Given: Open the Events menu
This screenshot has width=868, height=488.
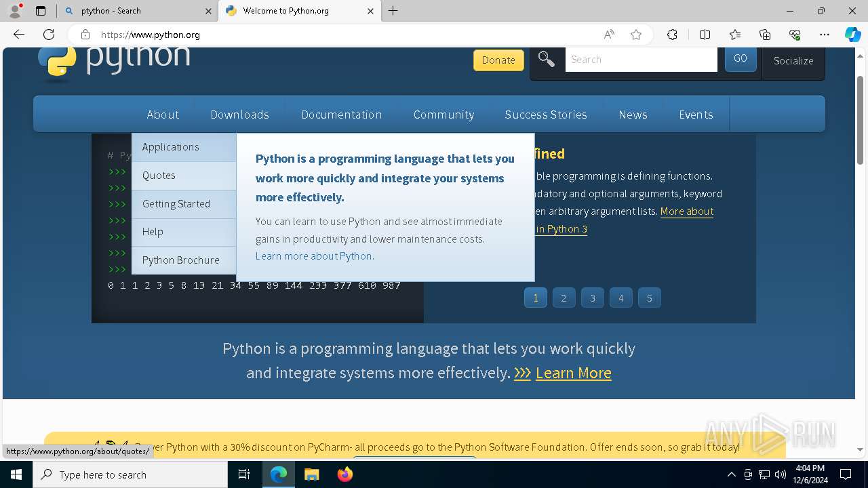Looking at the screenshot, I should coord(696,115).
